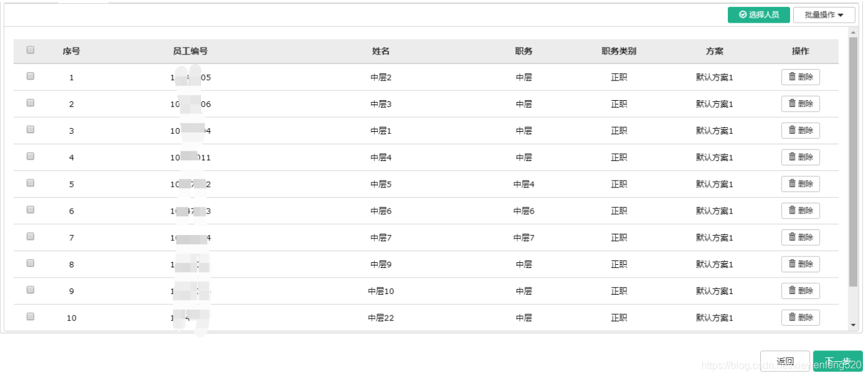Delete the 中层22 row via 删除
Image resolution: width=868 pixels, height=377 pixels.
pyautogui.click(x=800, y=317)
